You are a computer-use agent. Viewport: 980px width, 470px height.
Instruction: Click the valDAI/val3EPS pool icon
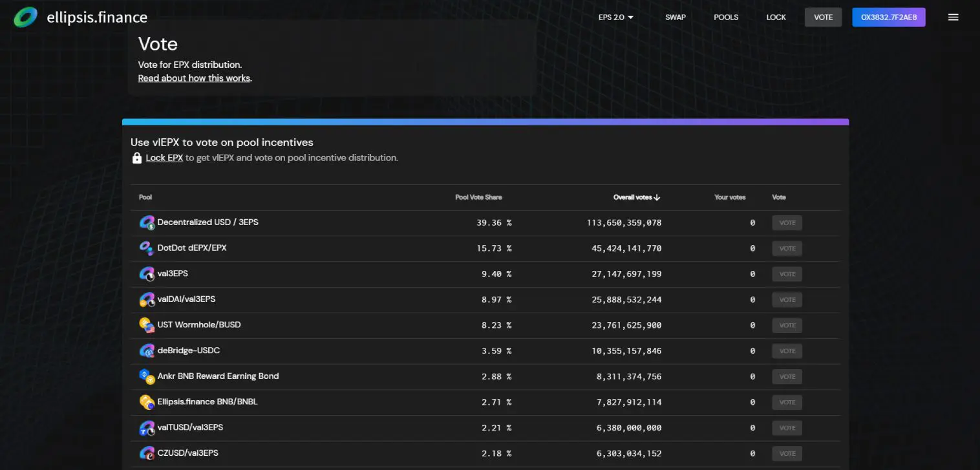pos(147,299)
